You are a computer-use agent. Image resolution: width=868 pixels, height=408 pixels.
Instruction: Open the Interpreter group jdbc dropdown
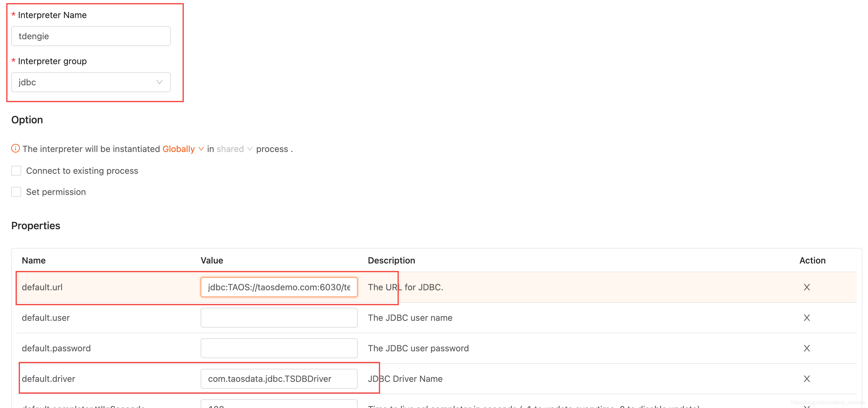[91, 82]
